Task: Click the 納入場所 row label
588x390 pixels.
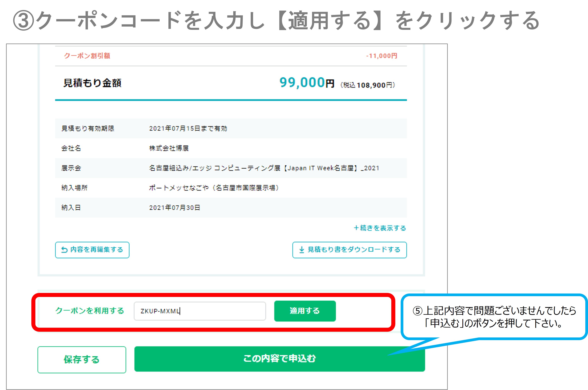Action: pyautogui.click(x=74, y=188)
